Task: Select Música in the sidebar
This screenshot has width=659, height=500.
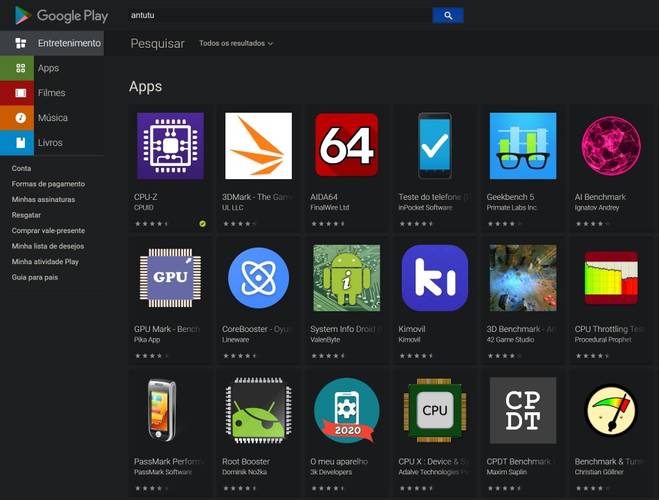Action: coord(53,118)
